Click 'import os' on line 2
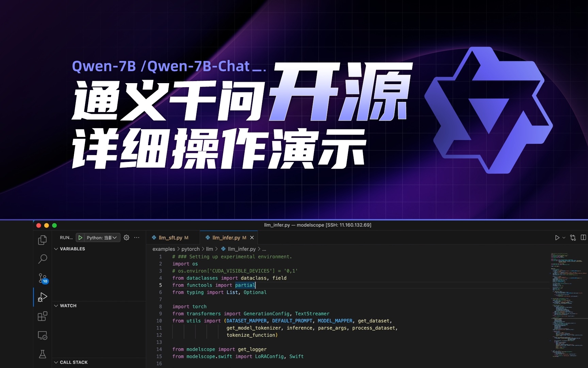588x368 pixels. (185, 264)
